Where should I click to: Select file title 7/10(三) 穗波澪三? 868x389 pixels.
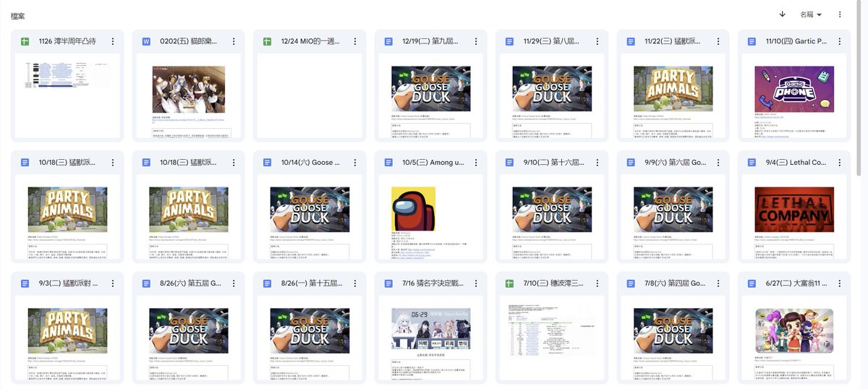click(x=553, y=283)
